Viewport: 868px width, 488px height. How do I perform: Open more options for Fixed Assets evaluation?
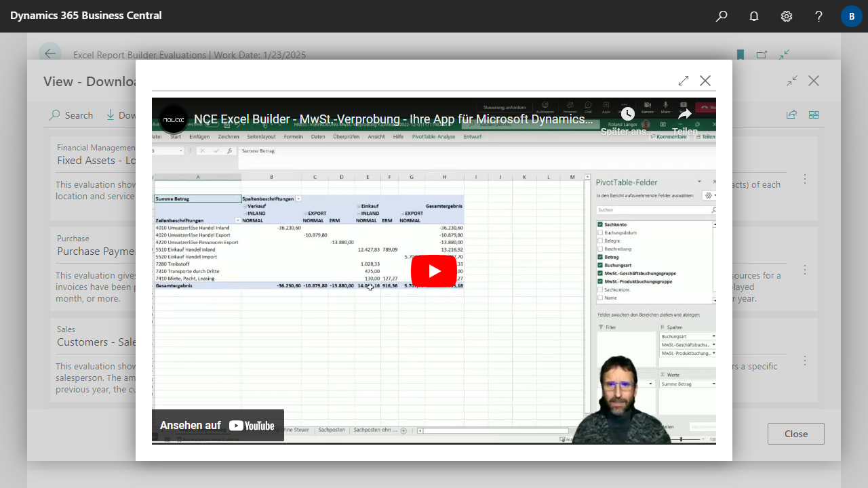pos(805,179)
